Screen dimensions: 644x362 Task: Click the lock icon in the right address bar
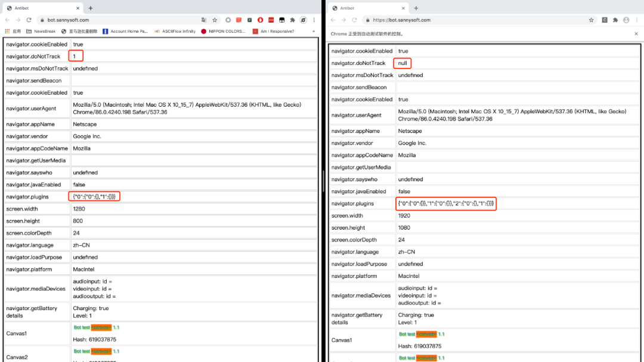tap(367, 20)
